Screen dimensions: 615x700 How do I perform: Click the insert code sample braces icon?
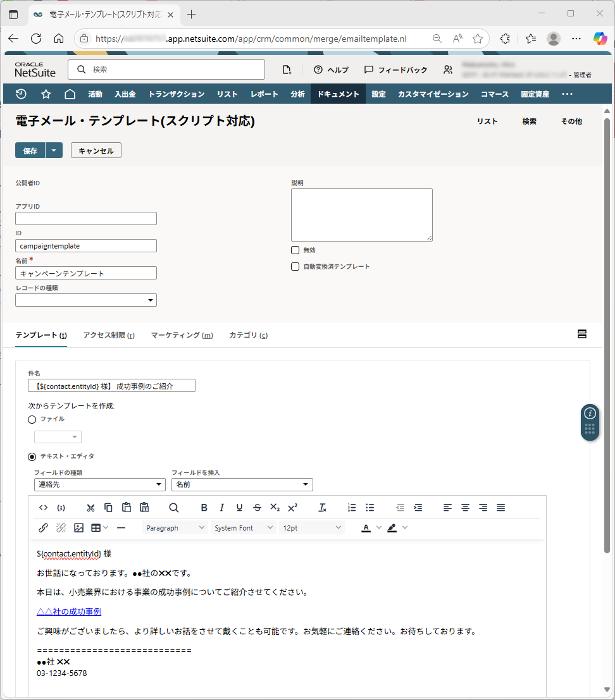[x=61, y=508]
